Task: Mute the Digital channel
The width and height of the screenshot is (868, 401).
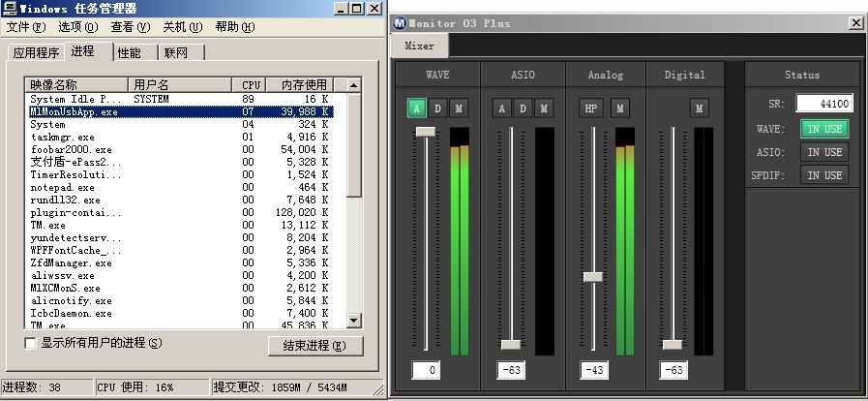Action: (x=700, y=108)
